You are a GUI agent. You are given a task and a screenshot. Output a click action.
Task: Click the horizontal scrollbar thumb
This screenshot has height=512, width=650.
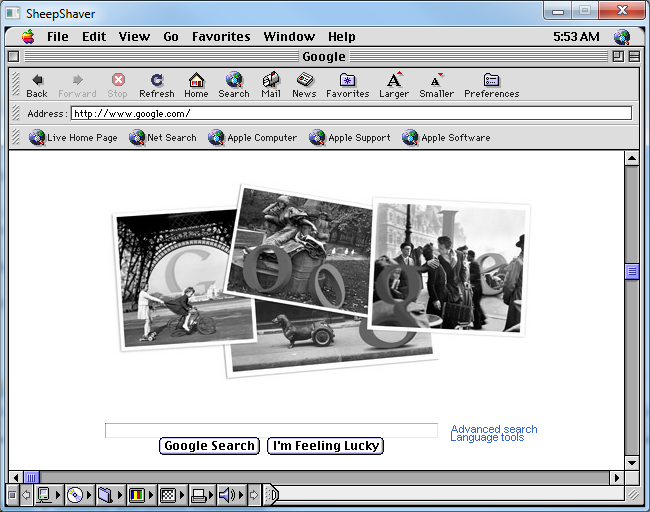pos(31,478)
